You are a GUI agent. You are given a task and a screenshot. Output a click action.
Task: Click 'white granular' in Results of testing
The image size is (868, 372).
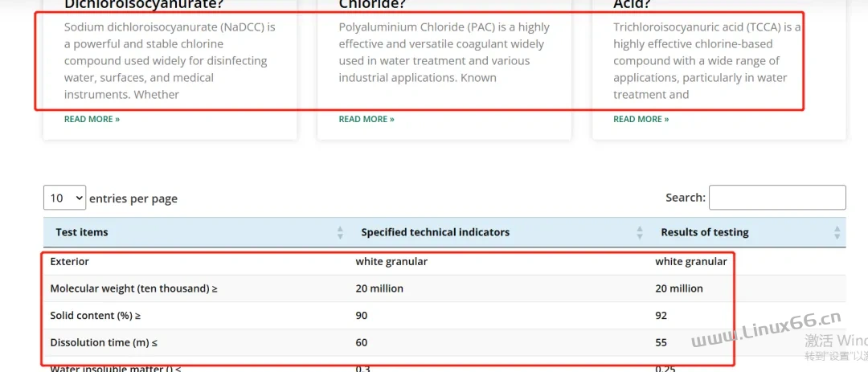691,261
